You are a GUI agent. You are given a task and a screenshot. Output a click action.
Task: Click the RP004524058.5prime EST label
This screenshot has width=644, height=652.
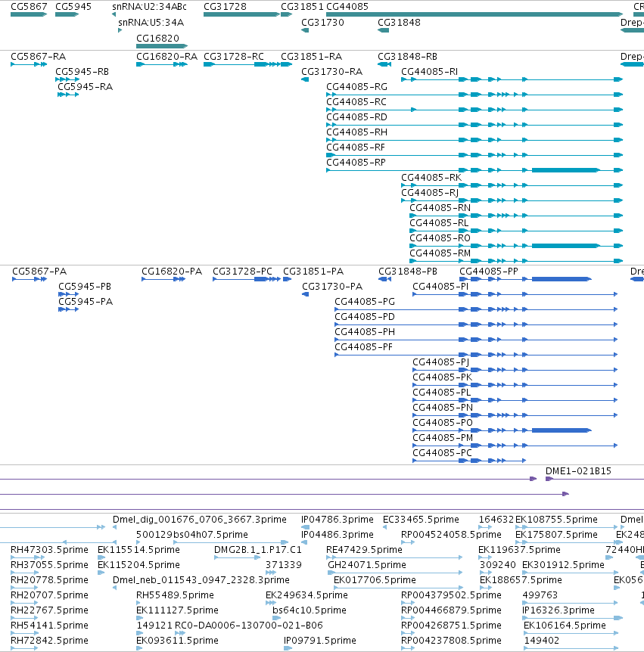pyautogui.click(x=451, y=535)
